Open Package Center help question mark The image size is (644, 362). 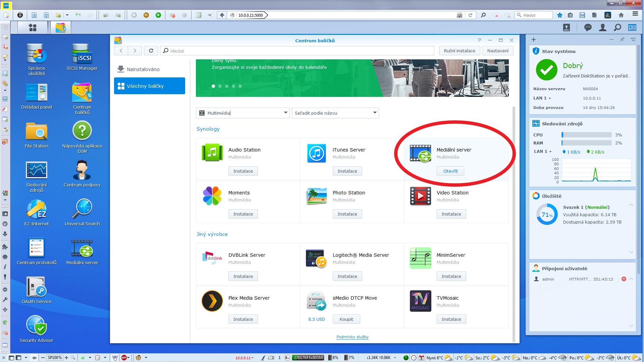[479, 40]
